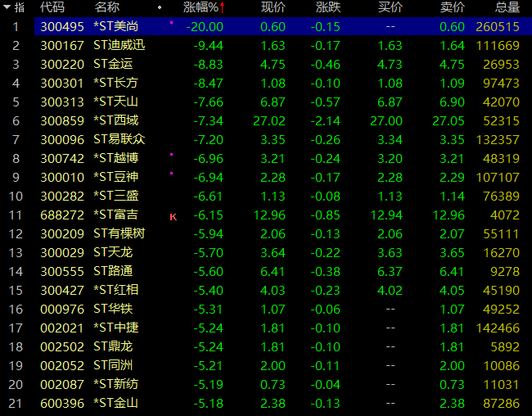Sort by the 卖价 column header
The width and height of the screenshot is (532, 416).
click(453, 7)
